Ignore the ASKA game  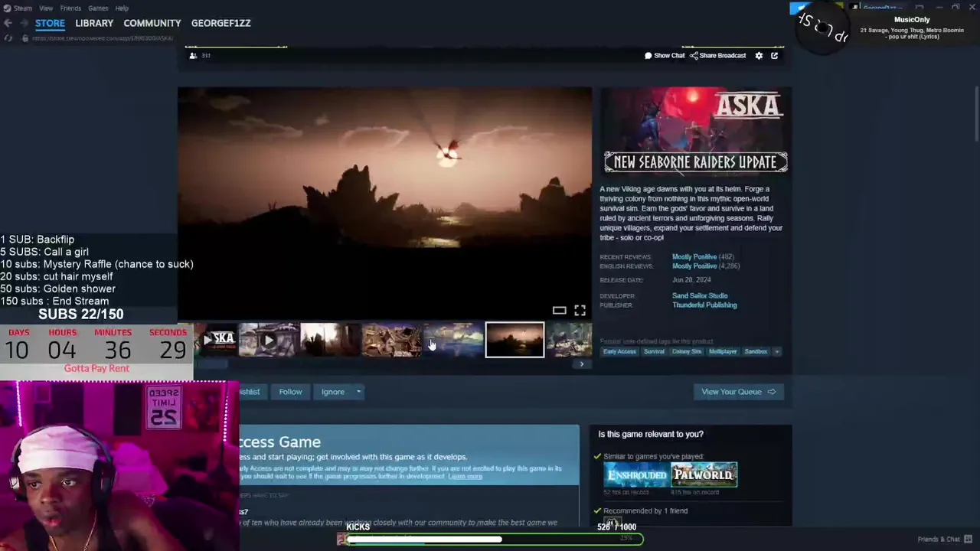click(x=332, y=392)
